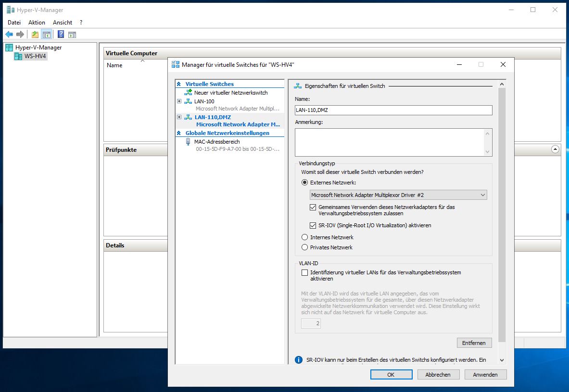Image resolution: width=569 pixels, height=392 pixels.
Task: Minimize the virtual switch manager dialog
Action: tap(459, 64)
